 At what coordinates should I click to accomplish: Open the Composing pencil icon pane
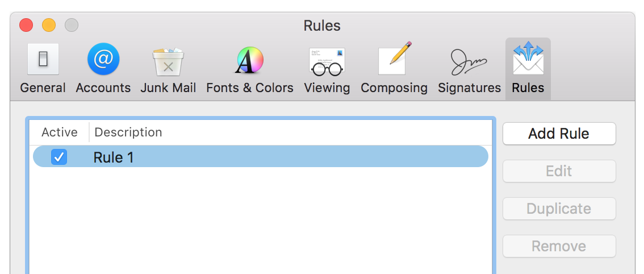(x=394, y=59)
